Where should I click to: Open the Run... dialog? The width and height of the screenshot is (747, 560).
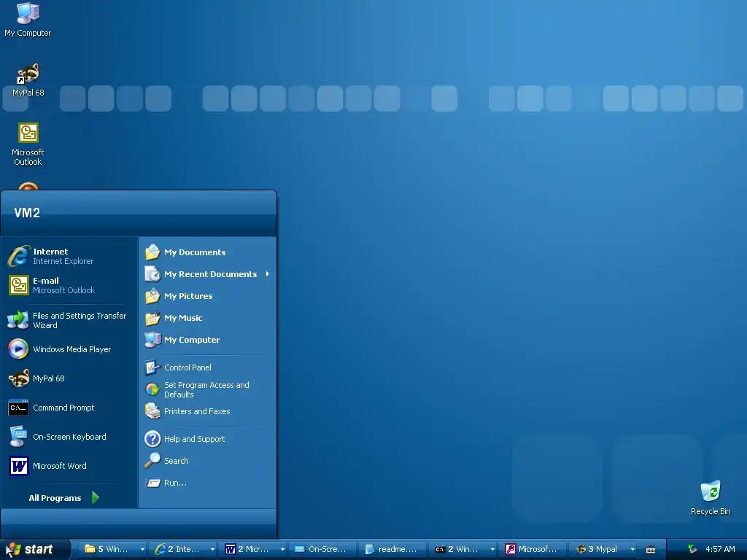tap(207, 483)
